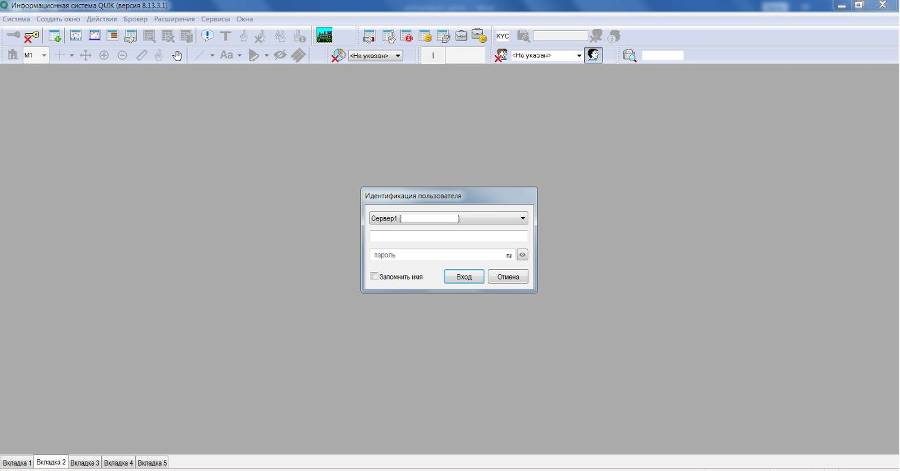Open the green chart on black icon
Screen dimensions: 900x471
(x=324, y=36)
